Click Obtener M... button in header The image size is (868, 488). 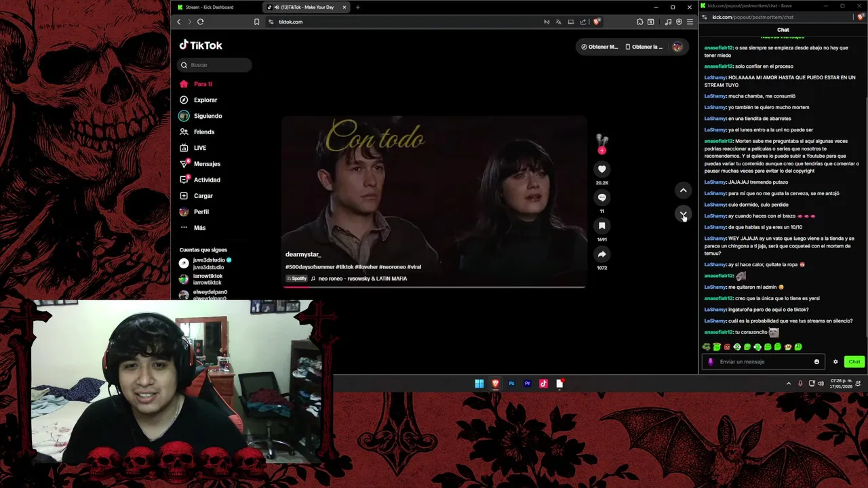pos(599,47)
